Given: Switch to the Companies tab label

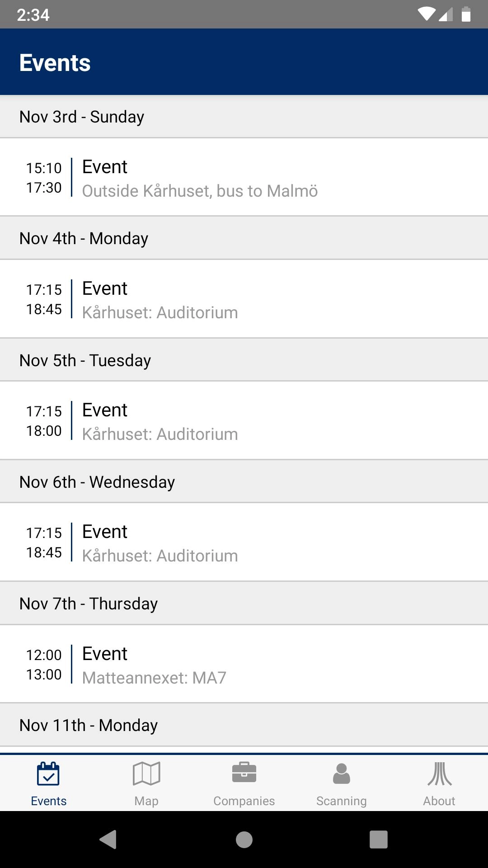Looking at the screenshot, I should click(244, 801).
